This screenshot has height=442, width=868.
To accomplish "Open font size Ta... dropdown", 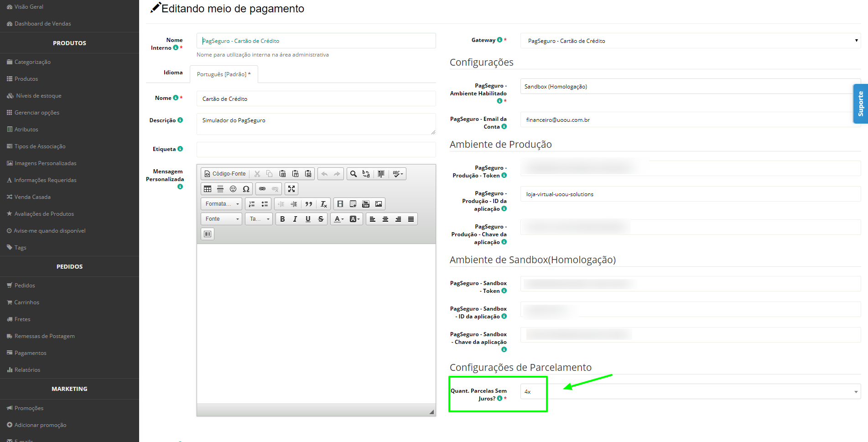I will 259,219.
